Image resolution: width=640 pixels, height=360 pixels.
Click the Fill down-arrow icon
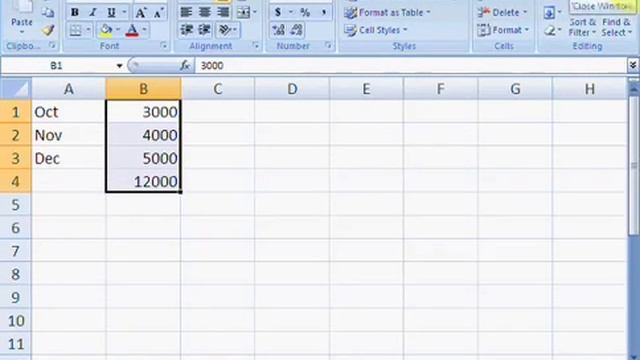pyautogui.click(x=549, y=13)
